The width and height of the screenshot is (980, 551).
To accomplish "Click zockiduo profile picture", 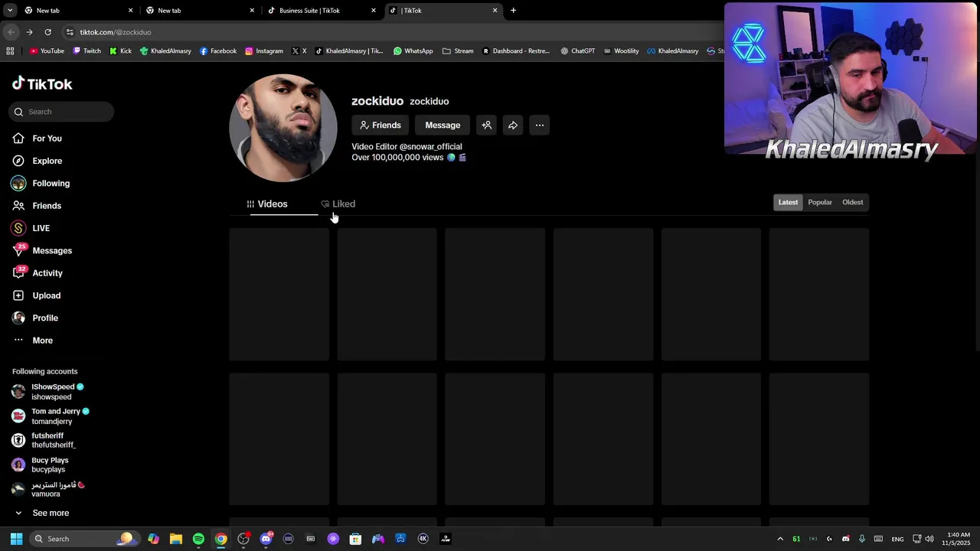I will tap(283, 129).
